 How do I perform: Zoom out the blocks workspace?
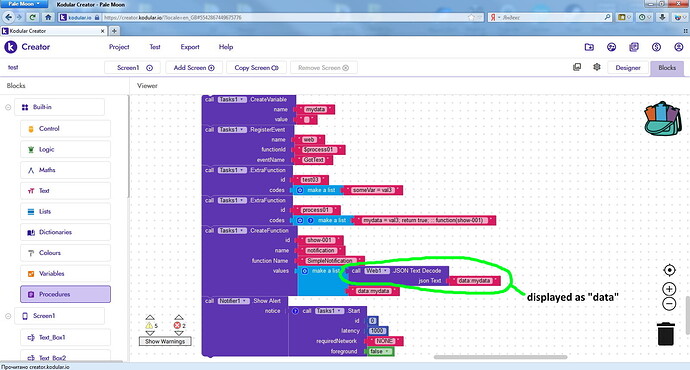[x=669, y=304]
